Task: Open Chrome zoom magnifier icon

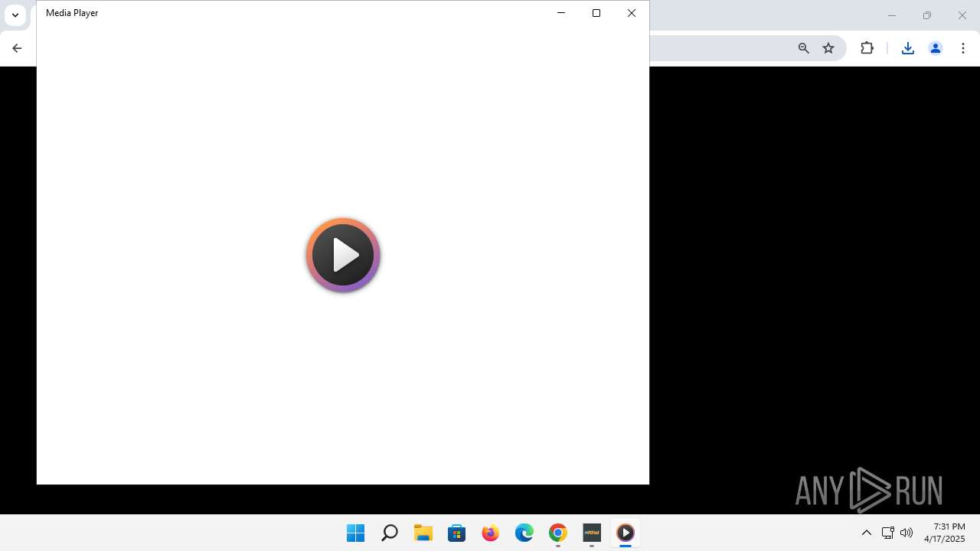Action: tap(804, 48)
